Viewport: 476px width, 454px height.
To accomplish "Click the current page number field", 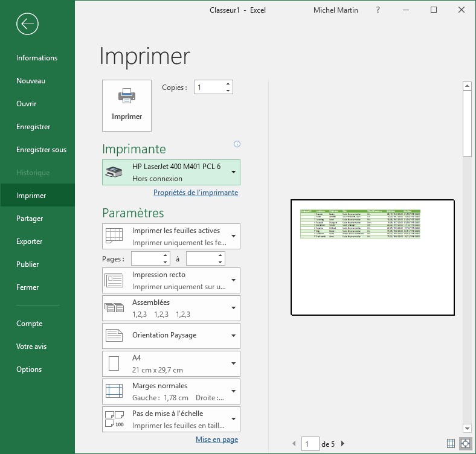I will (x=310, y=444).
